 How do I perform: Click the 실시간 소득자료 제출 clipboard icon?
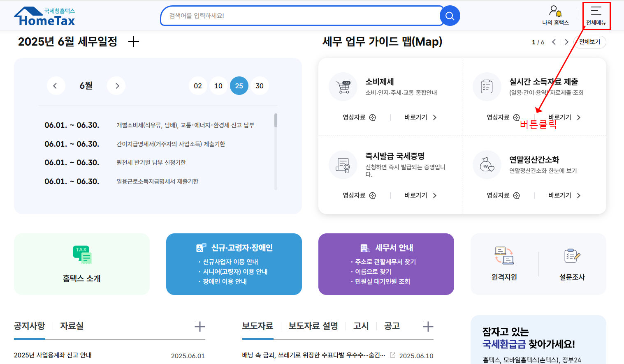pos(487,86)
